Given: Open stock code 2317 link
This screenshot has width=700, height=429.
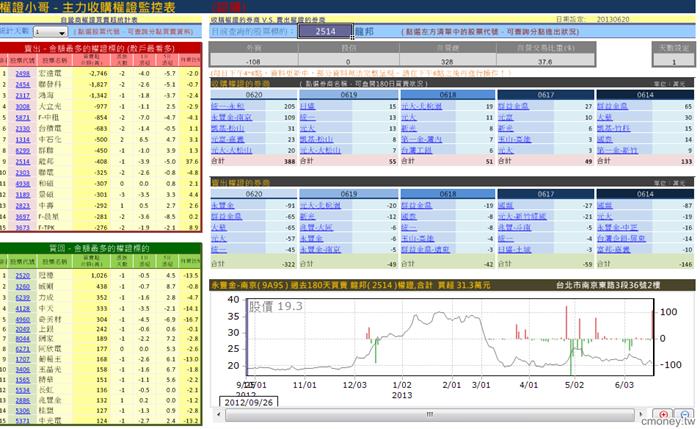Looking at the screenshot, I should (x=23, y=95).
